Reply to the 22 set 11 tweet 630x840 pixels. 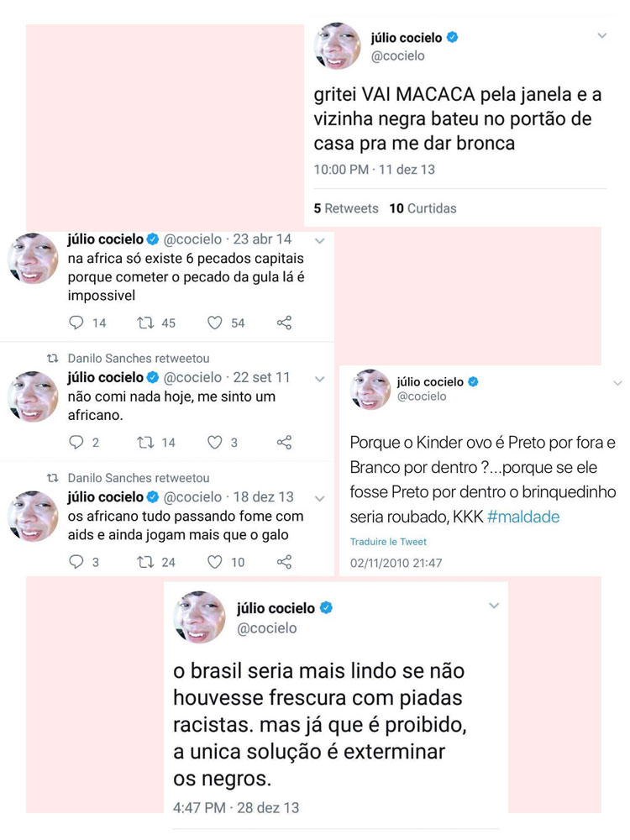[x=76, y=442]
